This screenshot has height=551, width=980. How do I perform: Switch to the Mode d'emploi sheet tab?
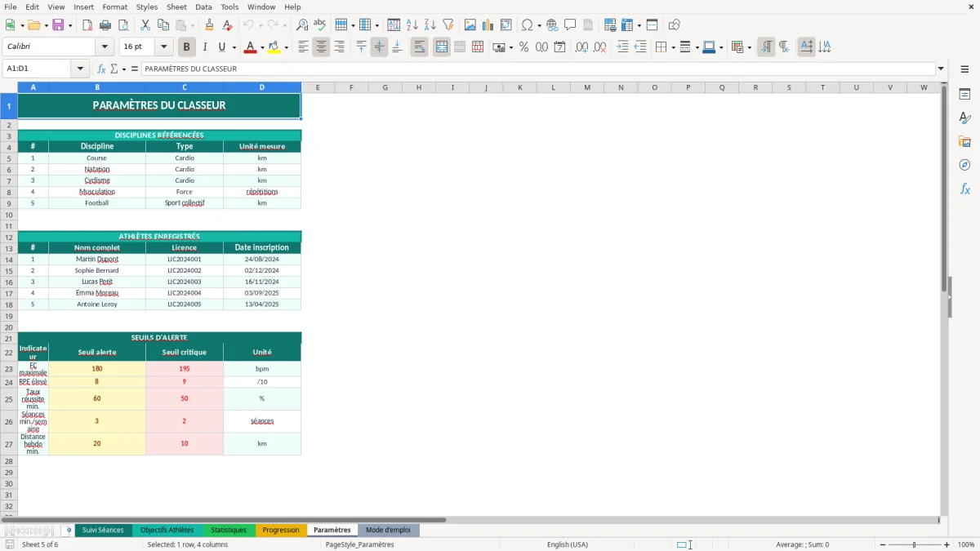coord(388,531)
